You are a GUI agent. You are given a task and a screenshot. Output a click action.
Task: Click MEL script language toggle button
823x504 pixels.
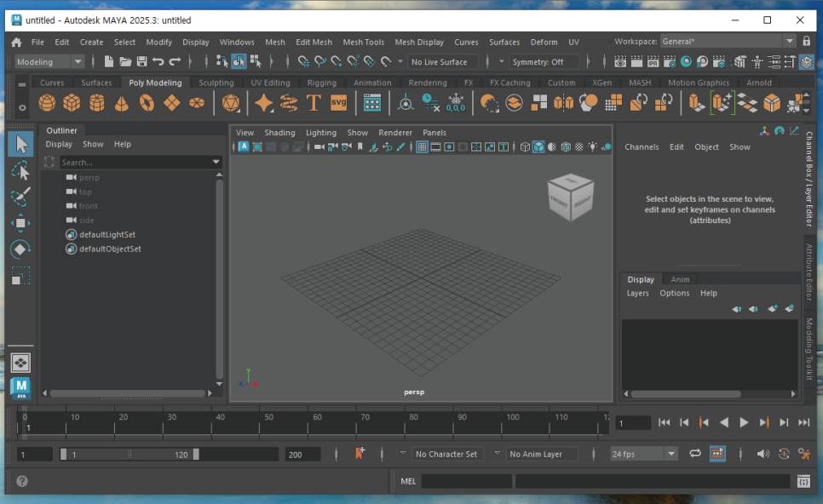[408, 482]
